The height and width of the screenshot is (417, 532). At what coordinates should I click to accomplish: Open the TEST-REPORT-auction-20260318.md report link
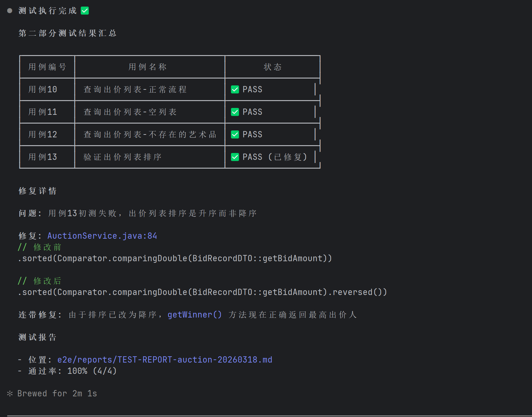pyautogui.click(x=164, y=359)
